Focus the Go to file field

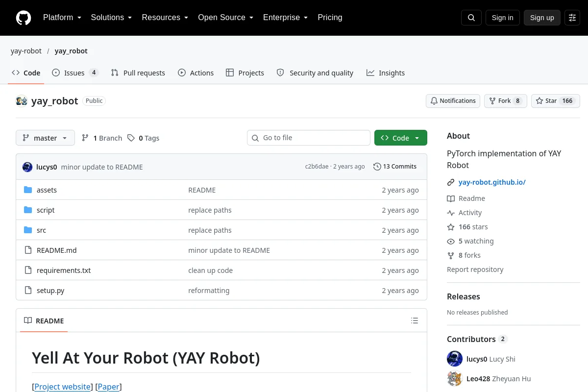(309, 138)
